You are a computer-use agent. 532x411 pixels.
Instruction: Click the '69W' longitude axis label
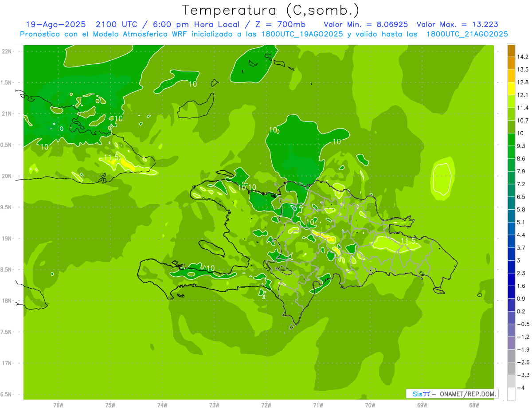point(422,405)
